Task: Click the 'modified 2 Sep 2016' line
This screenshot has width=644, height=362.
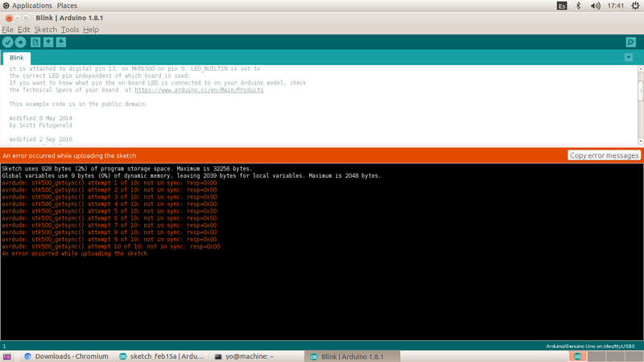Action: 41,139
